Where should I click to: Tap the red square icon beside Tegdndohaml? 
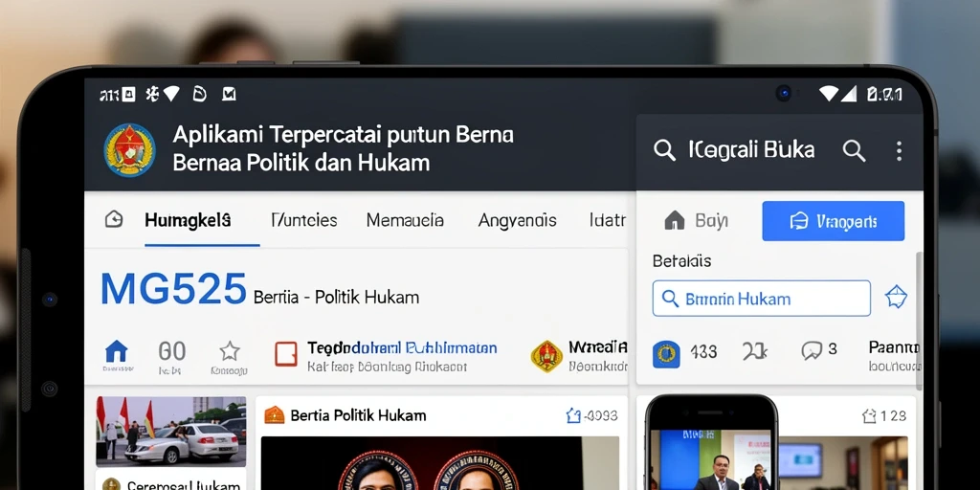(285, 354)
